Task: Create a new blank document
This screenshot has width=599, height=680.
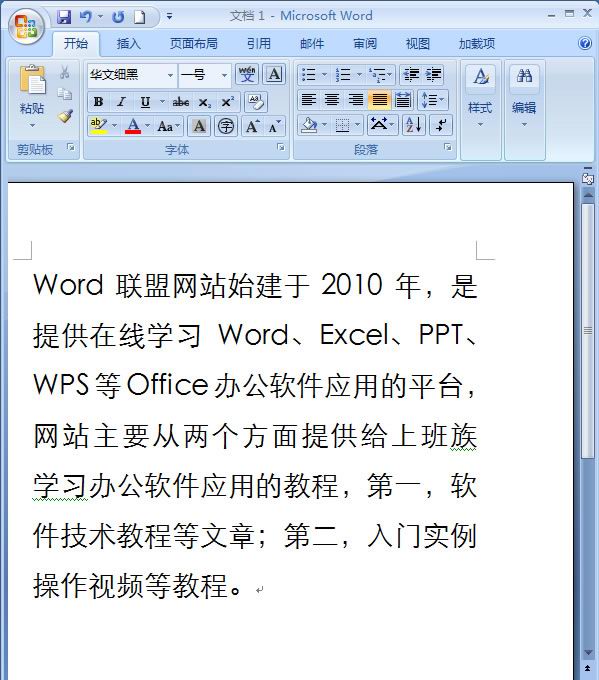Action: (139, 16)
